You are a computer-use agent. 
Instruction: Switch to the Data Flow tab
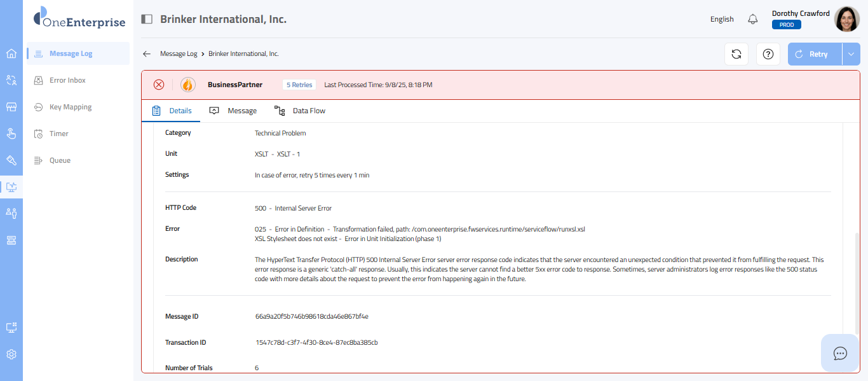(300, 111)
